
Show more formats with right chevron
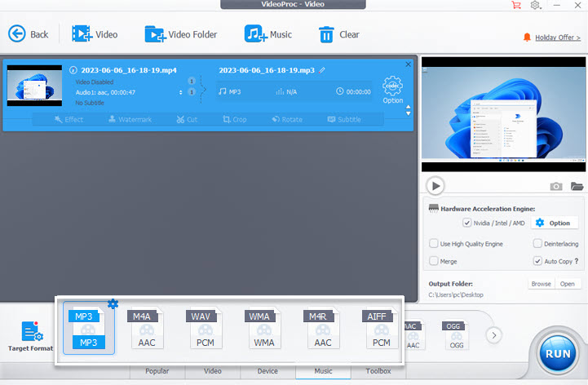tap(494, 335)
